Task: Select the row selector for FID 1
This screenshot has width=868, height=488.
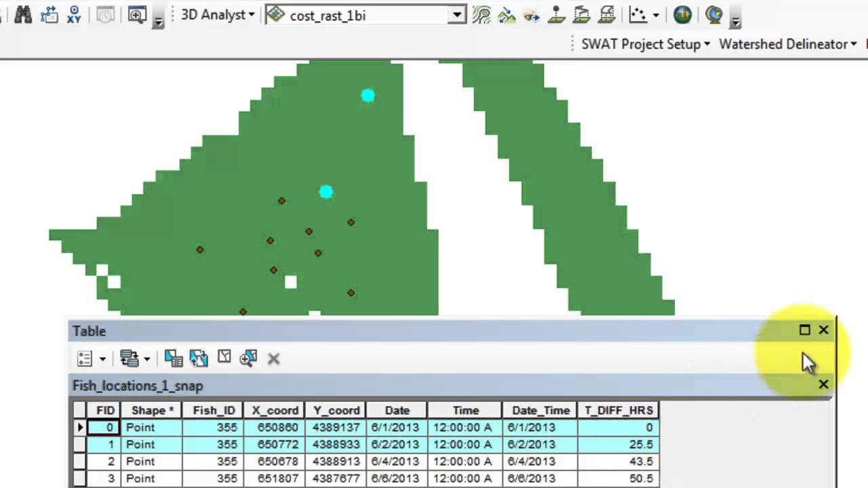Action: 80,445
